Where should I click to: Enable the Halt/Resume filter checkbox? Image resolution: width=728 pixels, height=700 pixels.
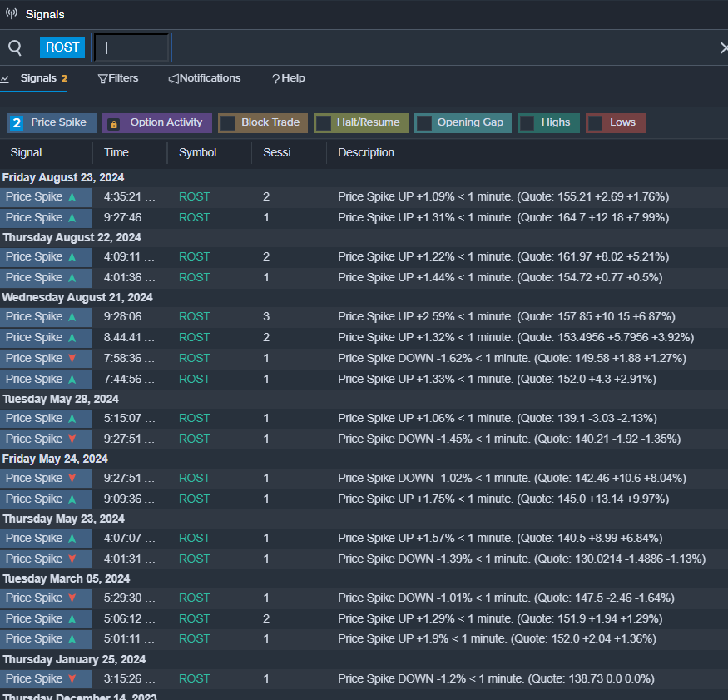point(323,123)
